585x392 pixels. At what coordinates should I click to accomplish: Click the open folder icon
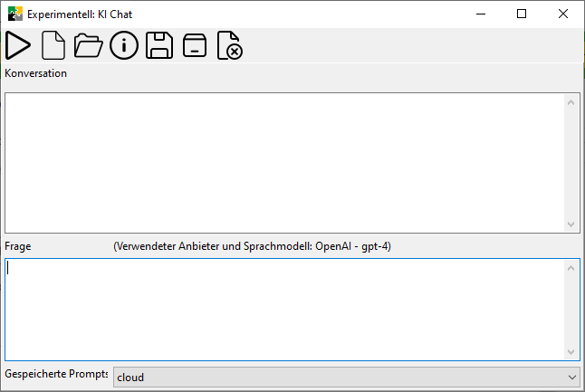(88, 45)
